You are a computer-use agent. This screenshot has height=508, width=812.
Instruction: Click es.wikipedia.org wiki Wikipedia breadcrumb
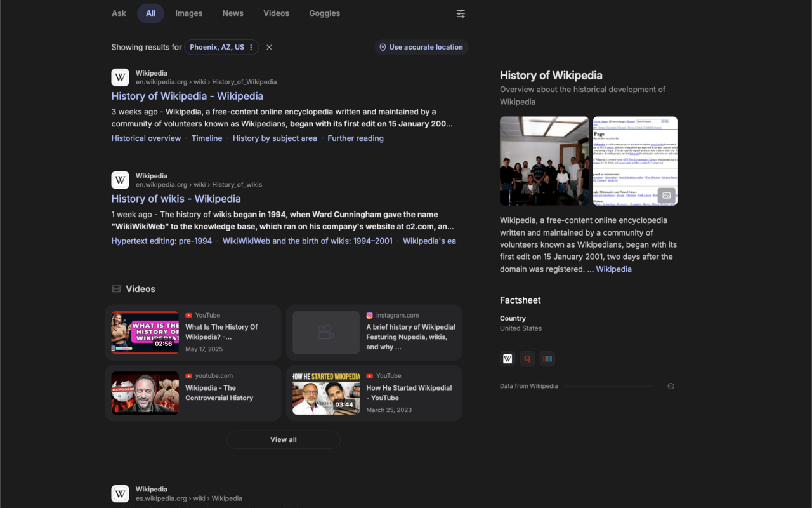pos(189,498)
